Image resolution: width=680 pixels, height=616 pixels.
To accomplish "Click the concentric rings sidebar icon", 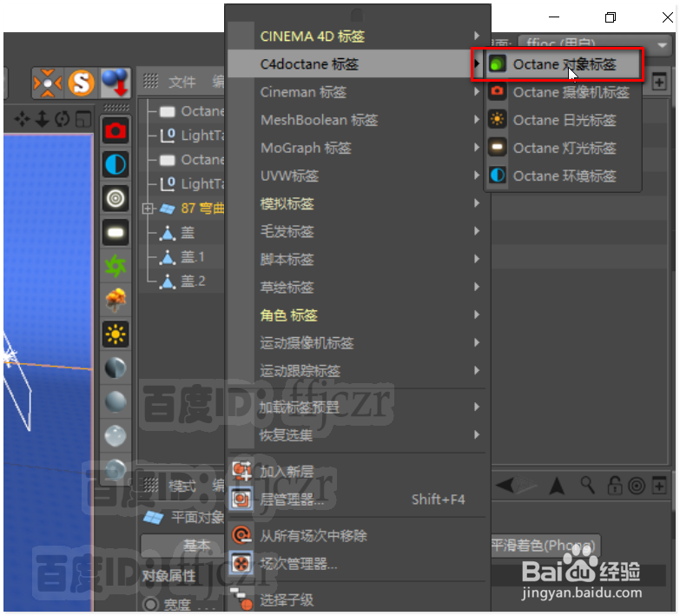I will pos(116,199).
